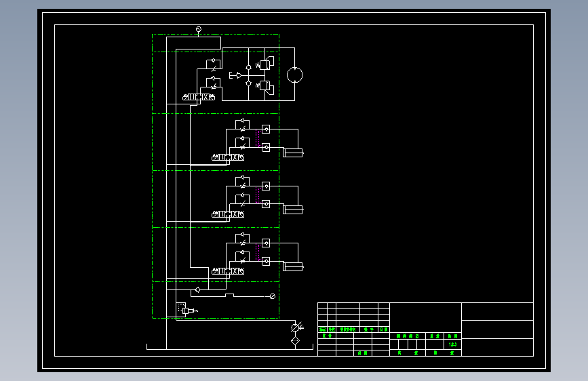This screenshot has height=381, width=588.
Task: Select the magenta pilot lines in the first cylinder section
Action: [258, 138]
